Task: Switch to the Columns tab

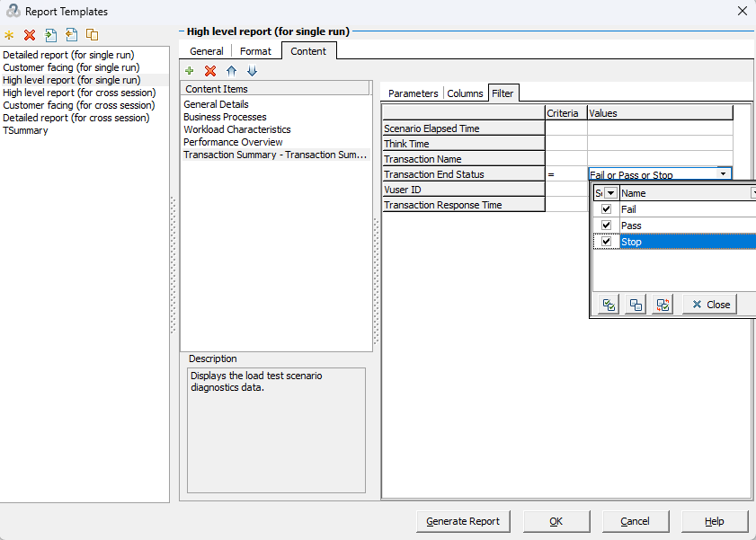Action: coord(465,93)
